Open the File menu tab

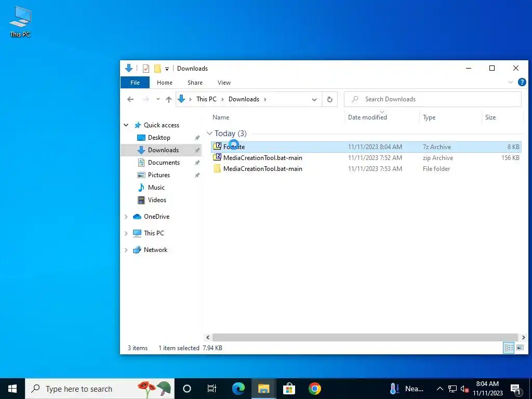tap(135, 83)
